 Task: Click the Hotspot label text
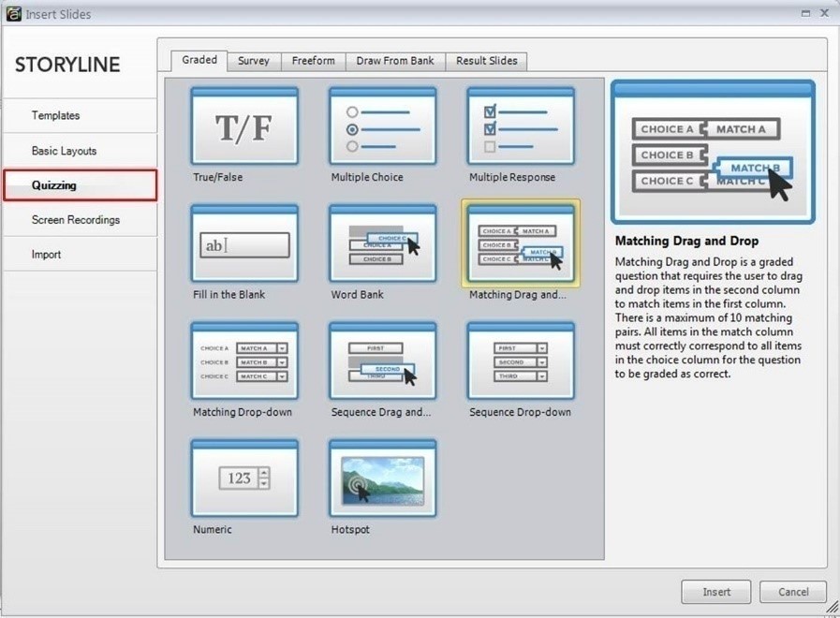350,529
